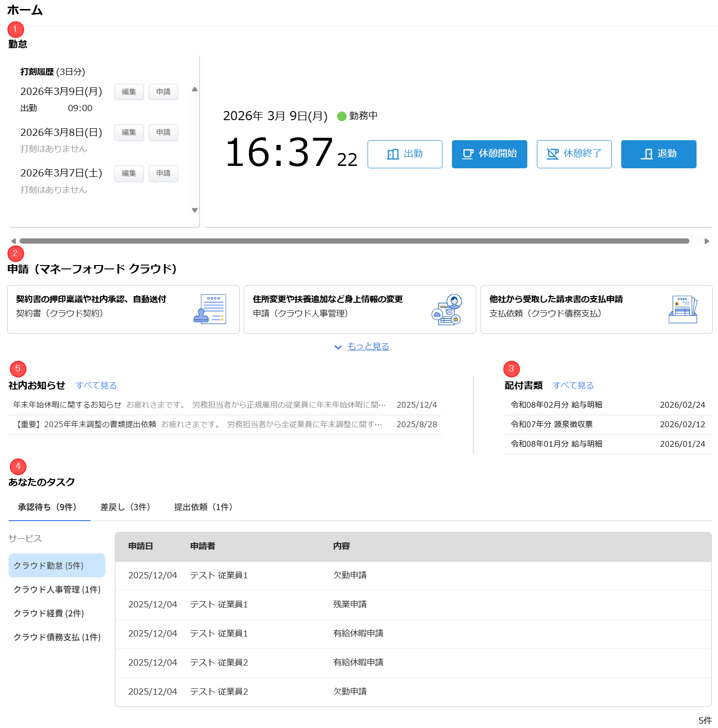Viewport: 718px width, 728px height.
Task: View all 配付書類 via すべて見る
Action: click(x=573, y=386)
